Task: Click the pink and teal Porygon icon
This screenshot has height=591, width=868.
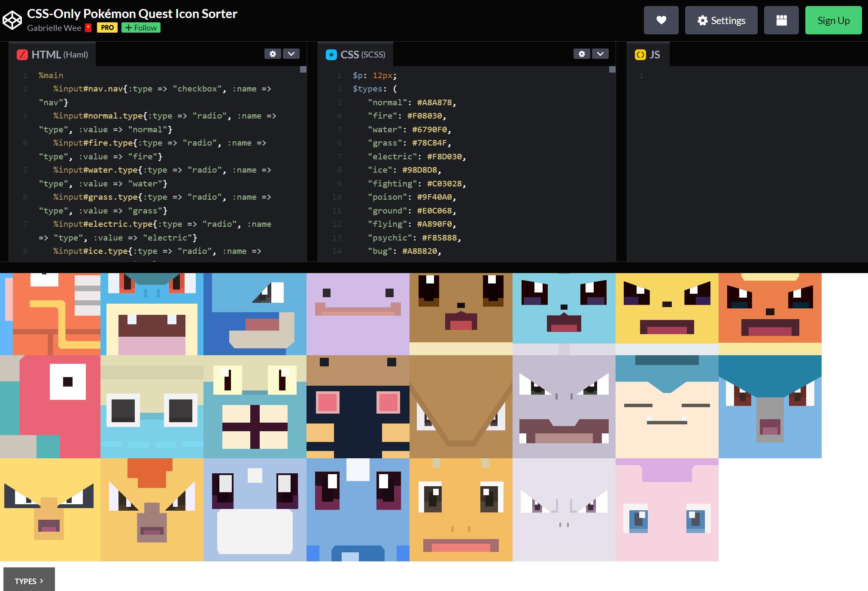Action: [x=50, y=407]
